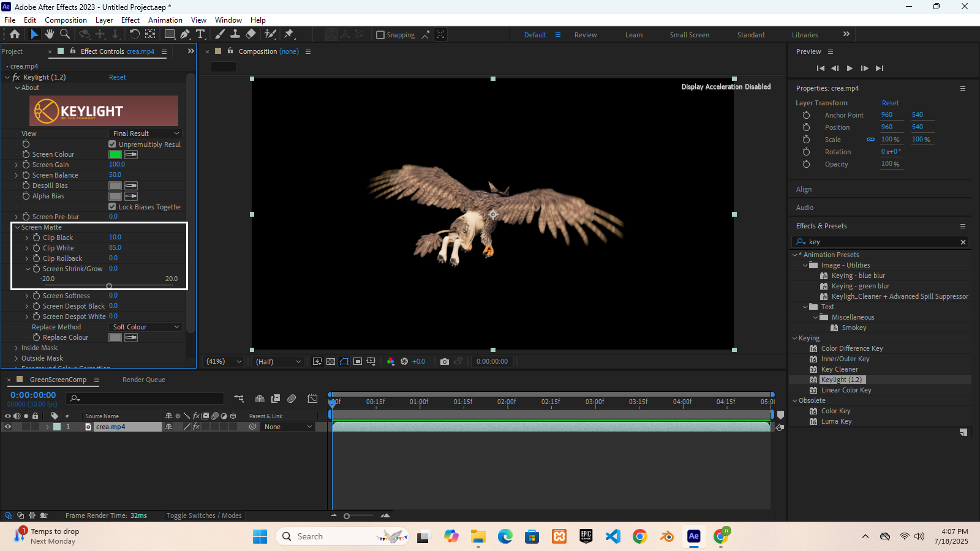Toggle Snapping checkbox
This screenshot has height=551, width=980.
(380, 35)
